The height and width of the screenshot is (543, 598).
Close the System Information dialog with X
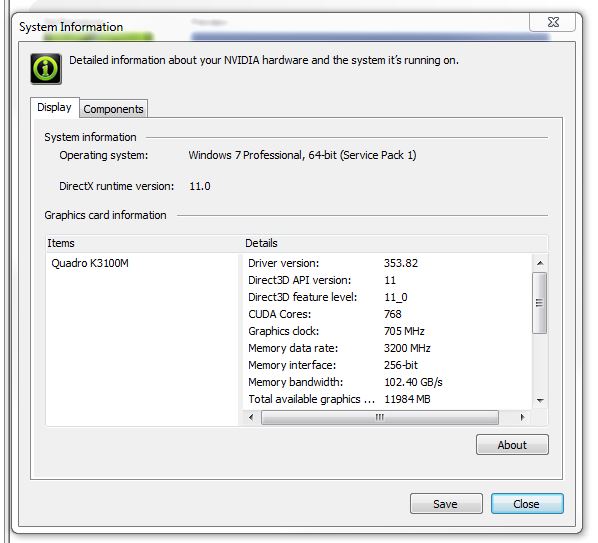(553, 22)
